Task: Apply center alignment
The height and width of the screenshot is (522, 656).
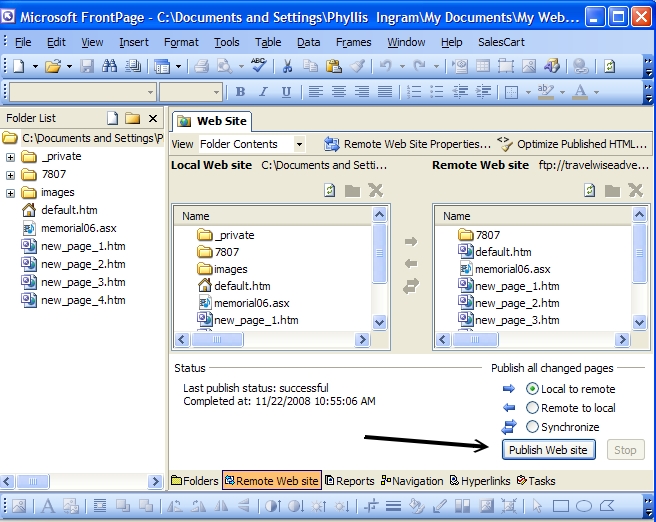Action: (x=339, y=92)
